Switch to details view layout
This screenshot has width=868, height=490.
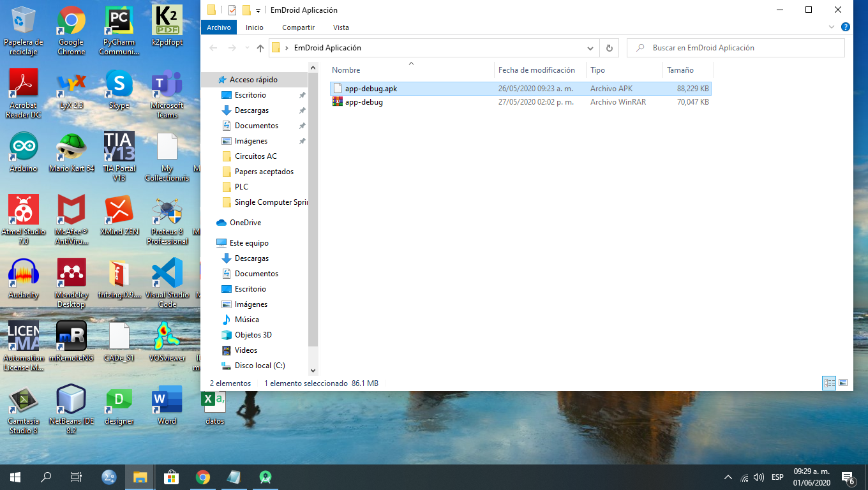point(829,383)
